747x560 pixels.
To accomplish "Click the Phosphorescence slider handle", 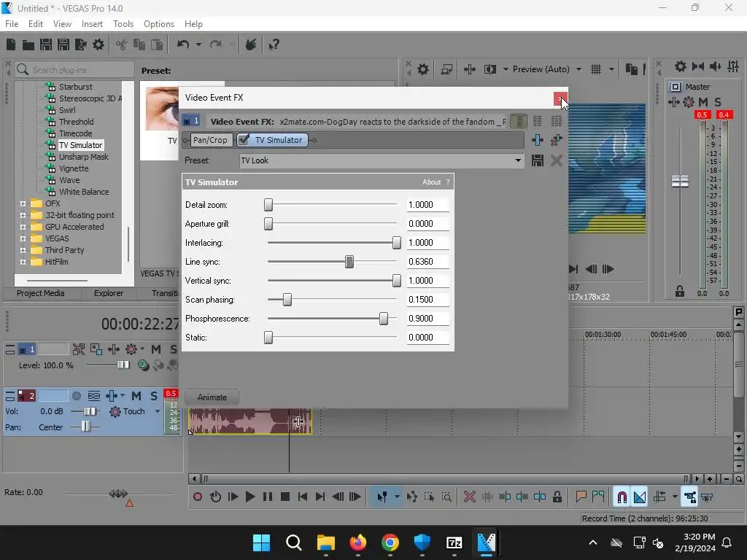I will 384,319.
